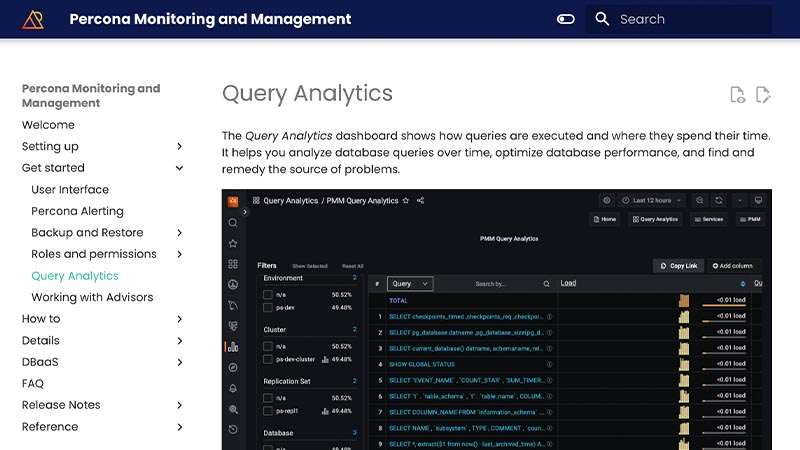Screen dimensions: 800x450
Task: Open the Percona Alerting page
Action: click(77, 211)
